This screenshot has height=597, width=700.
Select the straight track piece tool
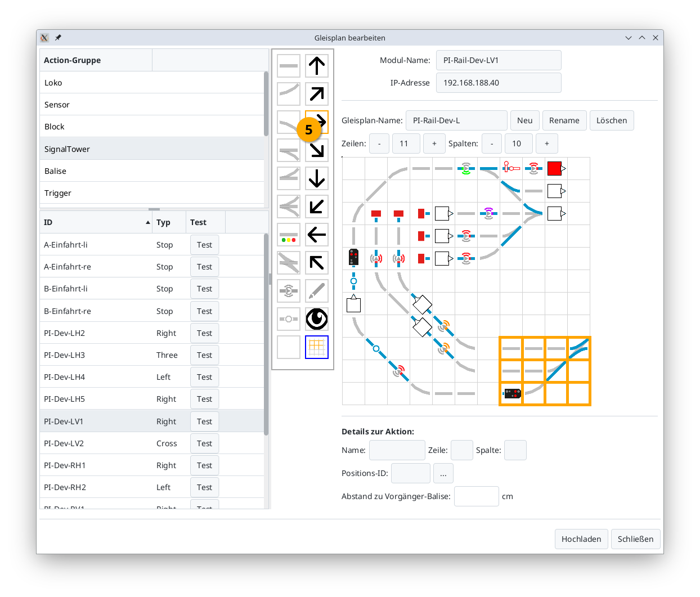click(289, 66)
